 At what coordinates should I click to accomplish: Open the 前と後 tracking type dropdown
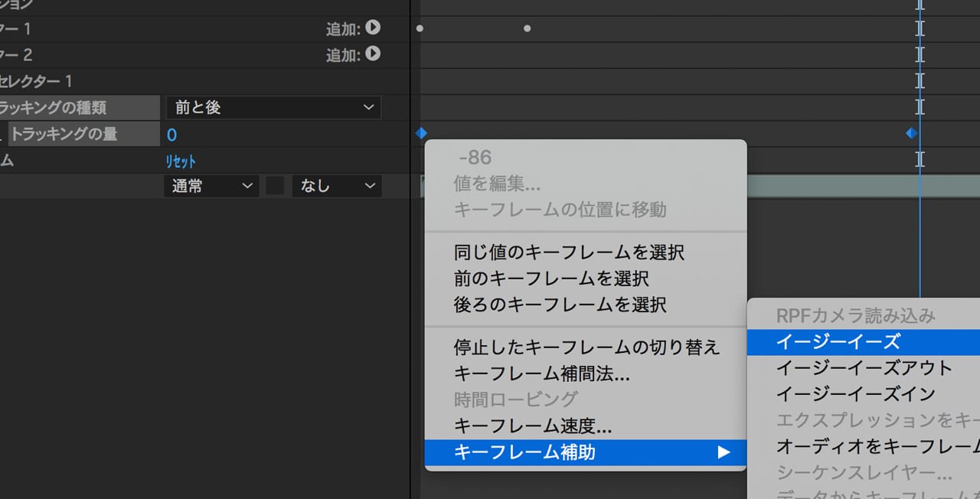coord(273,108)
